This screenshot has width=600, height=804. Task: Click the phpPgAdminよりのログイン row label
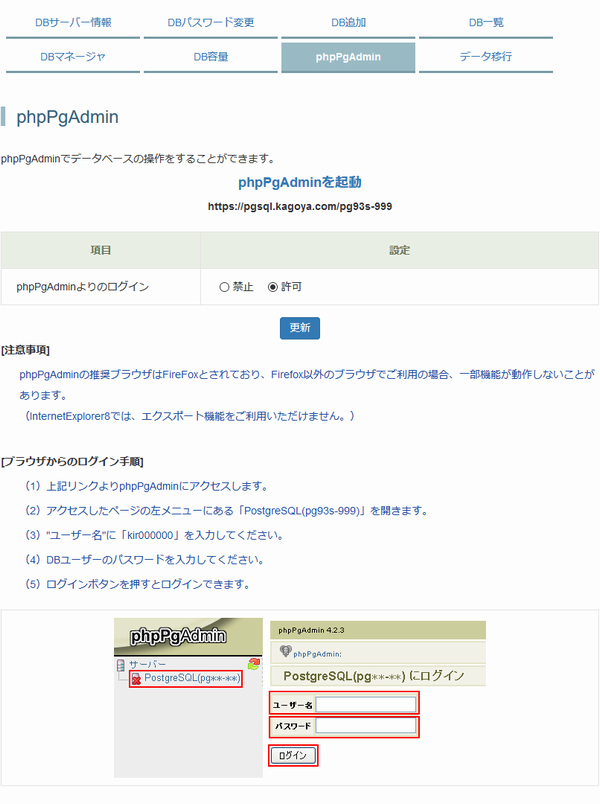83,287
